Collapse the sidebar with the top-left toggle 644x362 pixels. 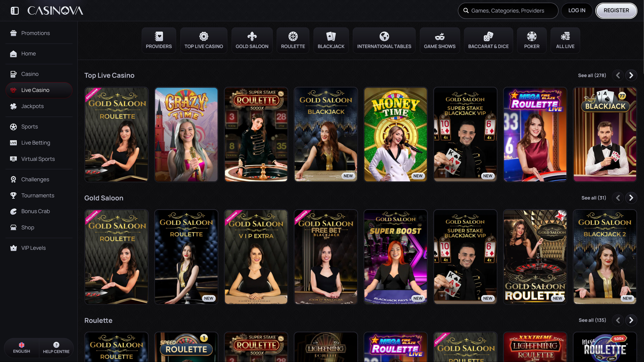coord(15,10)
